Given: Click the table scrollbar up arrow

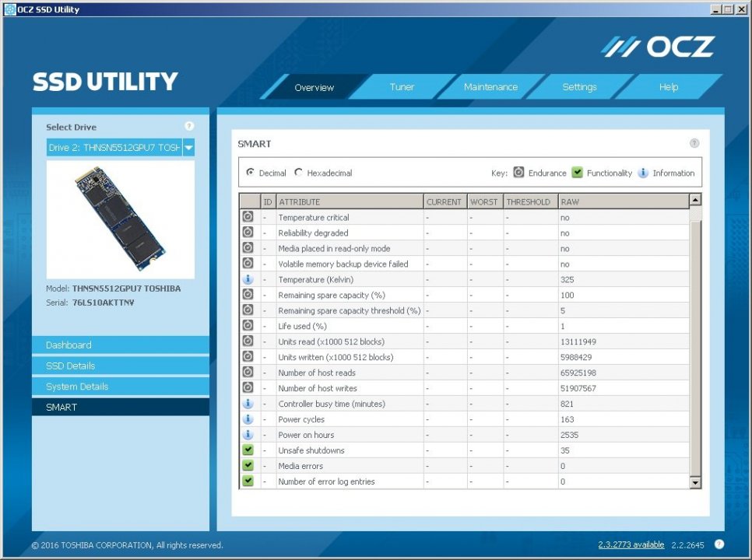Looking at the screenshot, I should (695, 200).
